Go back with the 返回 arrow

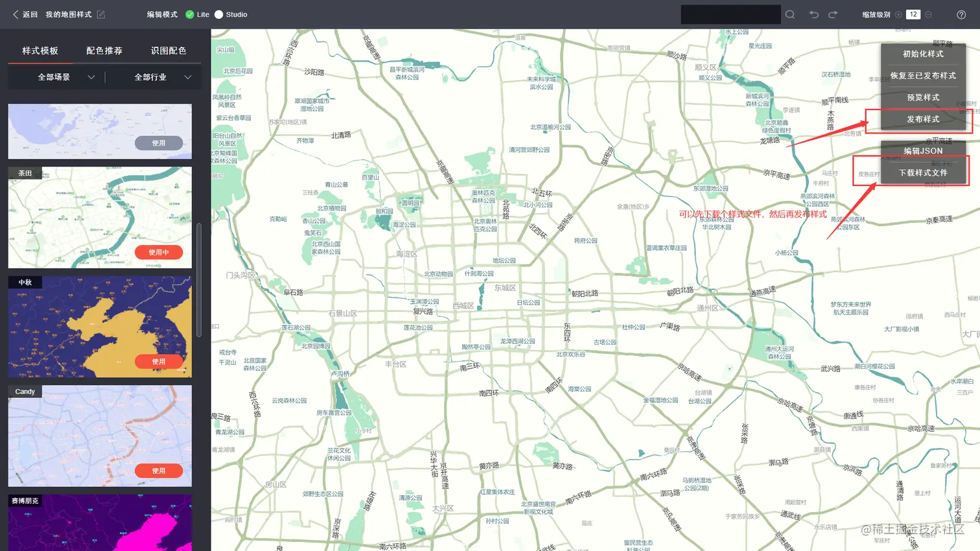pyautogui.click(x=25, y=14)
